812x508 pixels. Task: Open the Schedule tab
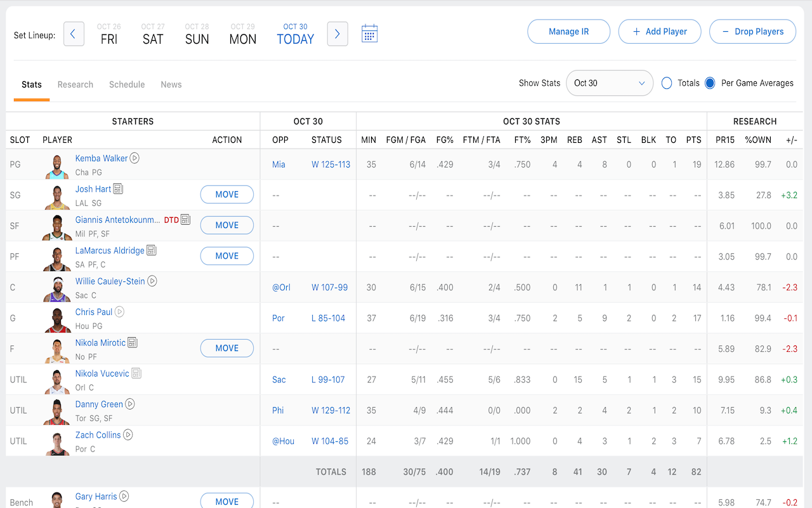pos(126,84)
